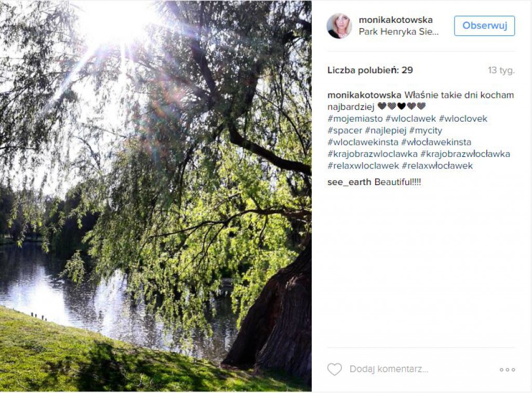The width and height of the screenshot is (532, 393).
Task: Like the post with the heart icon
Action: 335,369
